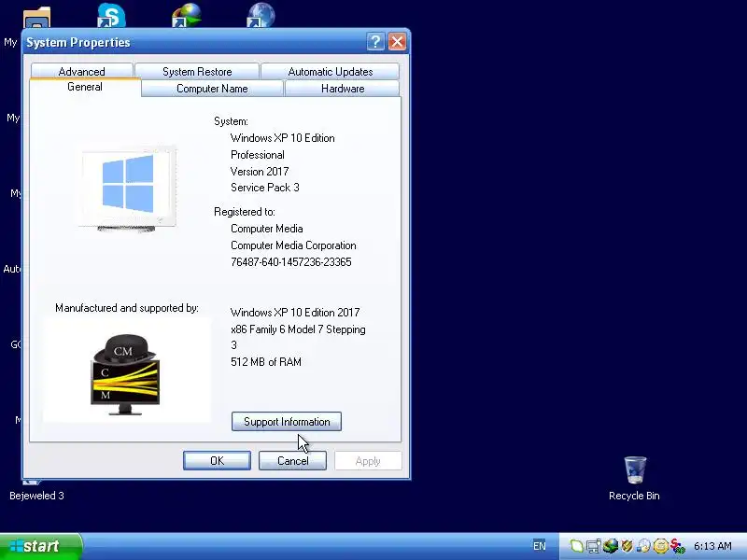
Task: Open the Start menu
Action: point(40,546)
